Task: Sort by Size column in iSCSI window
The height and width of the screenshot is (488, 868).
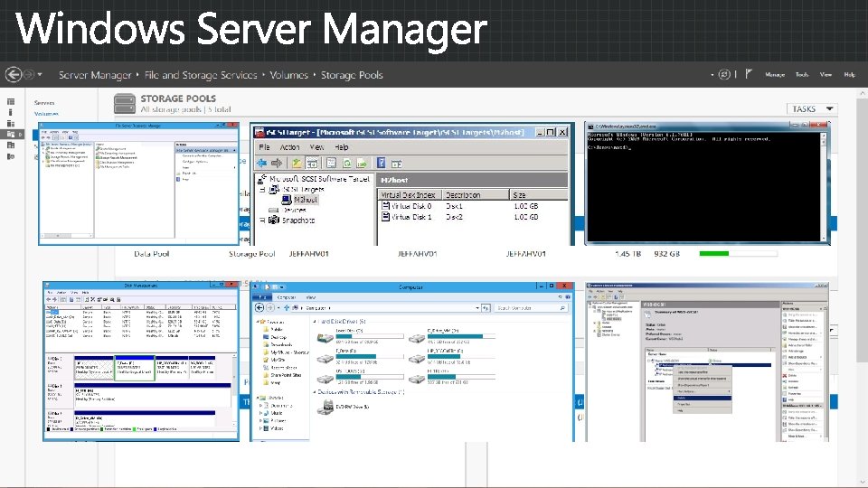Action: pos(538,195)
